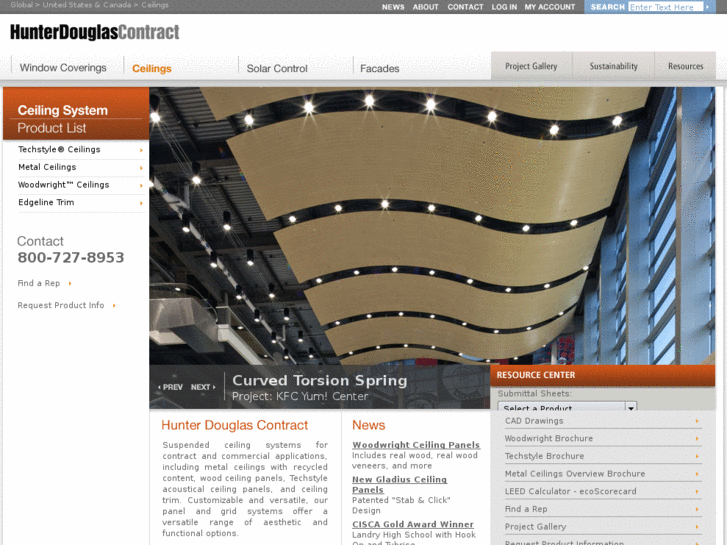Viewport: 727px width, 545px height.
Task: Open CAD Drawings resource link
Action: 534,421
